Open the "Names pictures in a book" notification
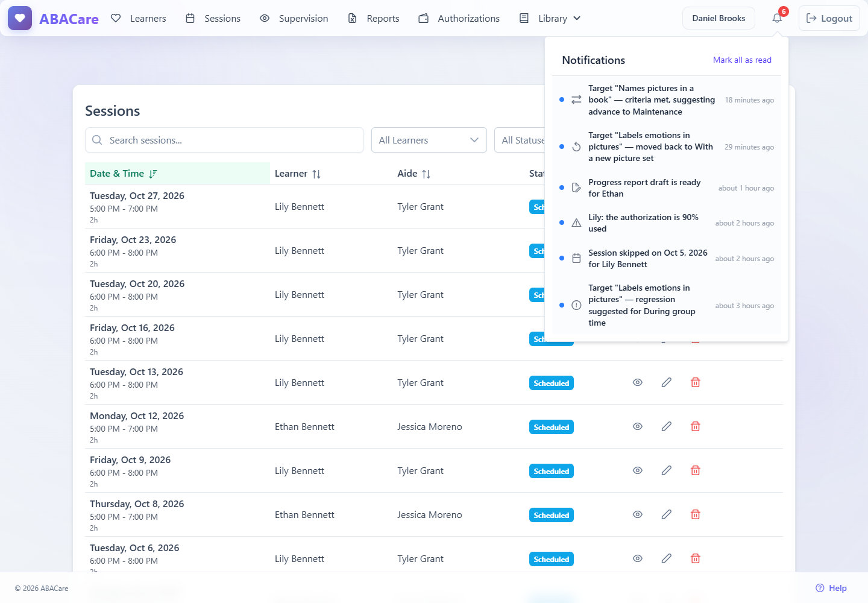This screenshot has width=868, height=603. (667, 100)
